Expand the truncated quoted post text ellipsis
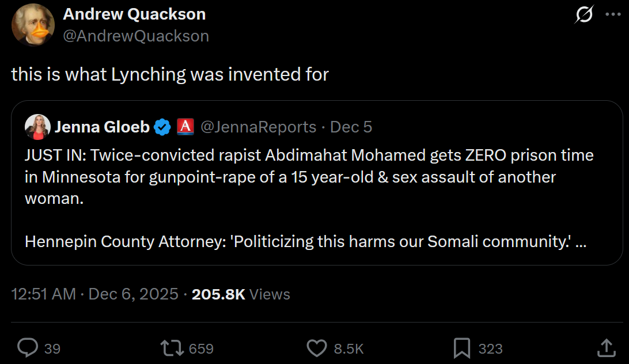The width and height of the screenshot is (629, 364). click(581, 242)
